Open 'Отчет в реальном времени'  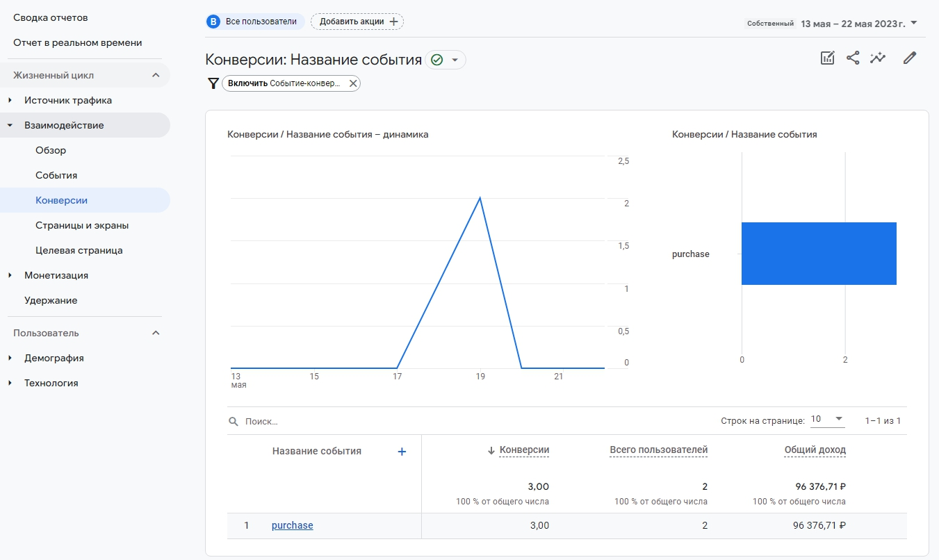pyautogui.click(x=78, y=42)
